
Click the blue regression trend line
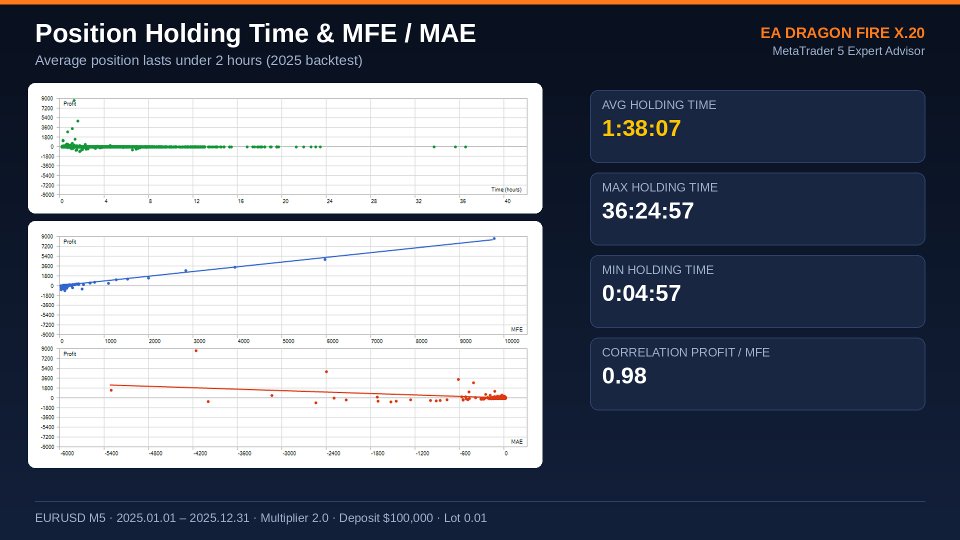[279, 262]
